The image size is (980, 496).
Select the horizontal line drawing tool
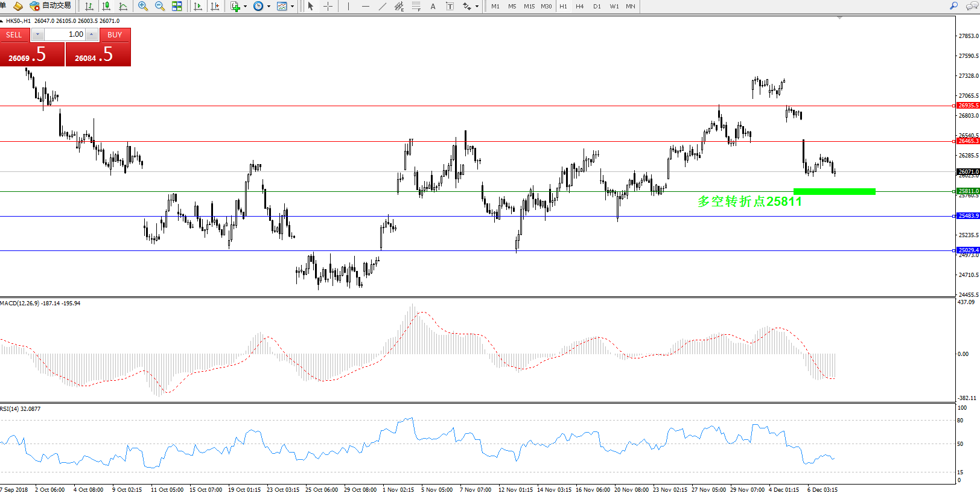(x=365, y=6)
